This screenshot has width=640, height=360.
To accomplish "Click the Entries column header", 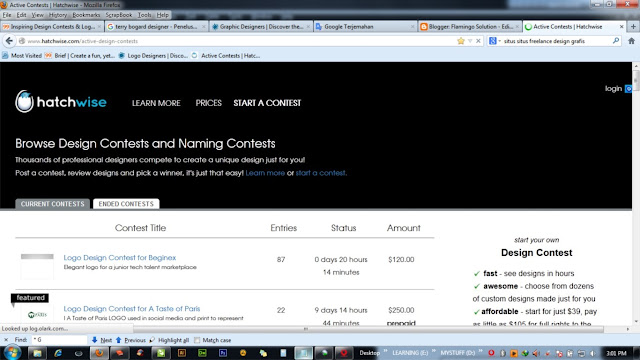I will tap(283, 228).
